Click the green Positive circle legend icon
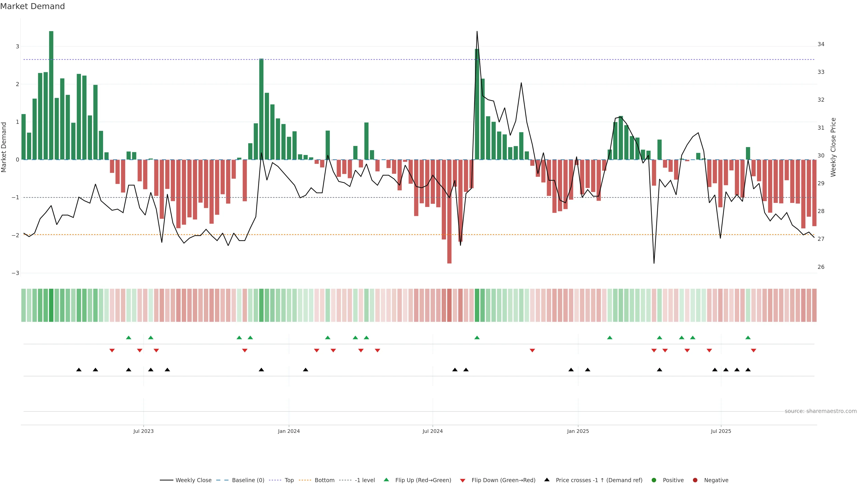This screenshot has width=868, height=488. [x=654, y=480]
